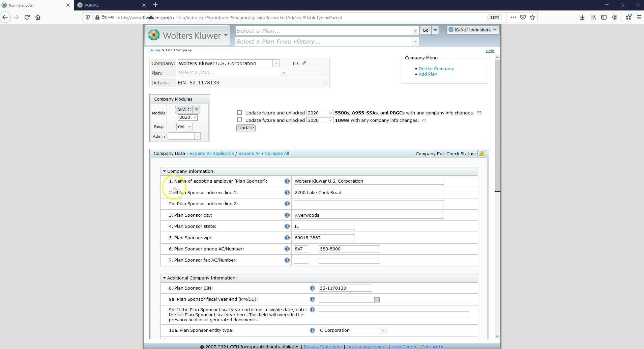The image size is (644, 349).
Task: Open the Select a Plan From History dropdown
Action: 415,42
